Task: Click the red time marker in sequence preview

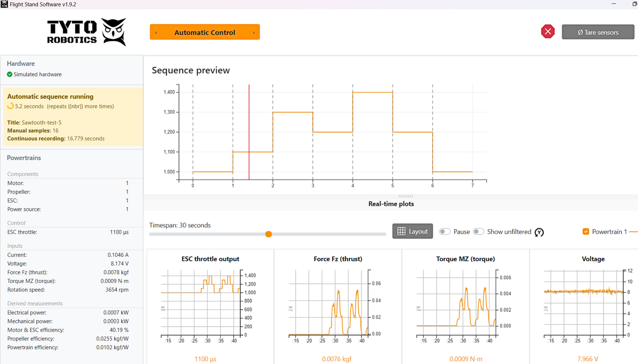Action: tap(249, 131)
